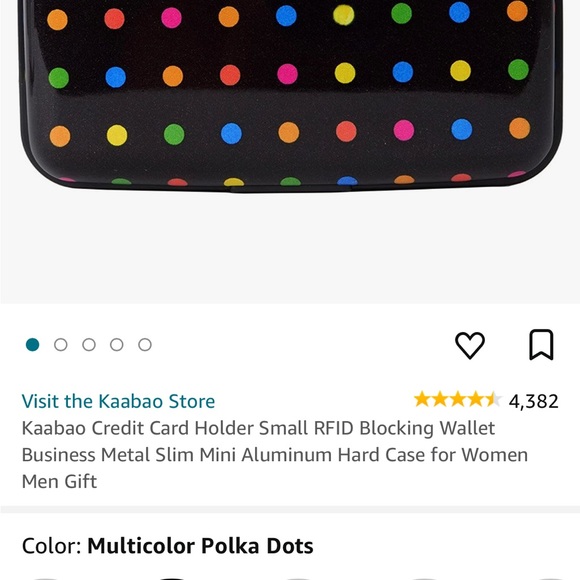
Task: Click the half-filled fifth rating star
Action: (x=493, y=400)
